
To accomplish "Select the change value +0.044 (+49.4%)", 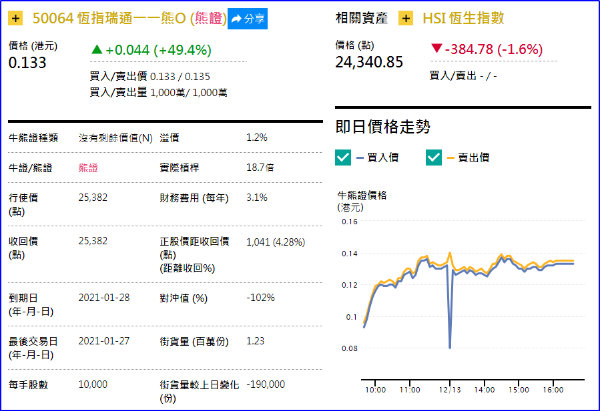I will (158, 50).
